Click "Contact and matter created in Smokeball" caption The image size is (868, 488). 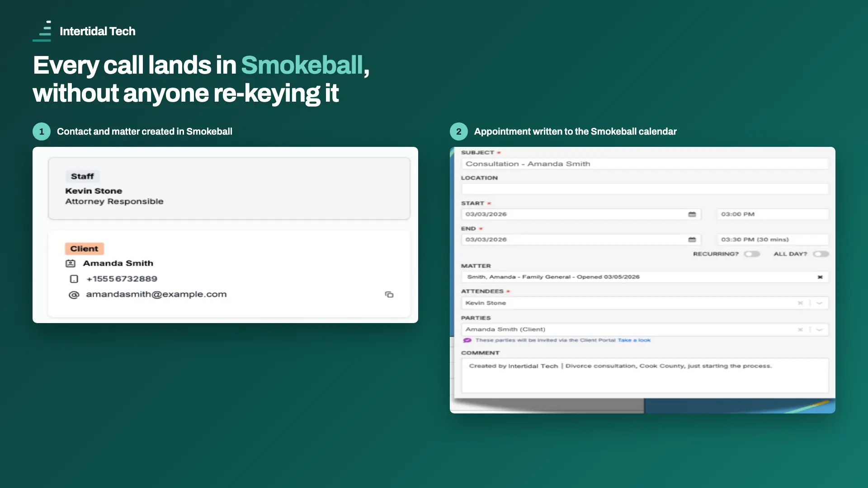(145, 131)
